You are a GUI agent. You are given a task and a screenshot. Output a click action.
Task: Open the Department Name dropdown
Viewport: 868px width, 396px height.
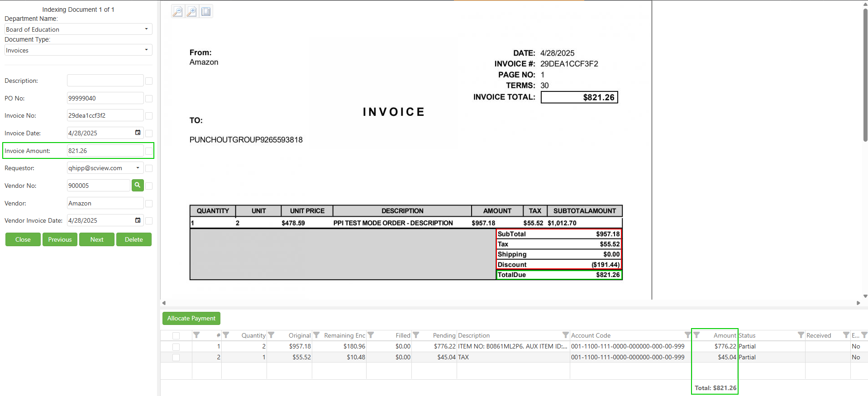78,29
